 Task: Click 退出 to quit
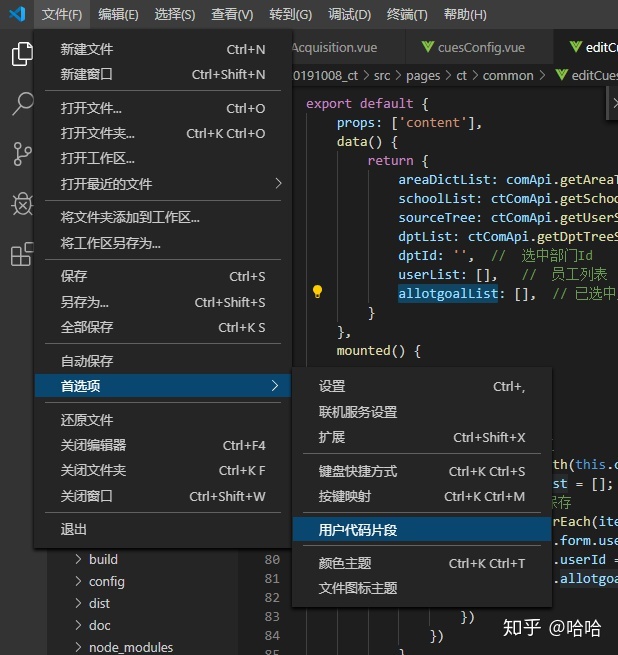tap(163, 529)
